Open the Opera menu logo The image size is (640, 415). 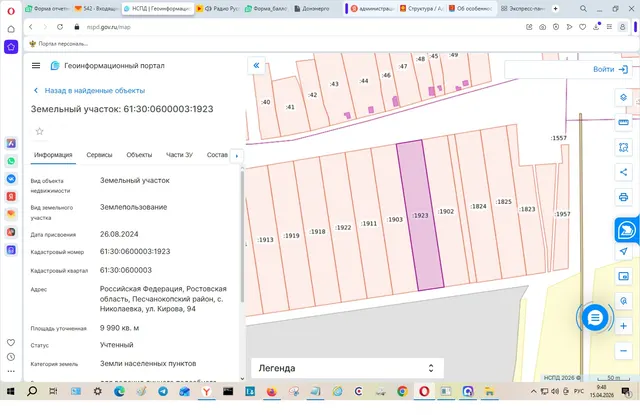(x=11, y=11)
